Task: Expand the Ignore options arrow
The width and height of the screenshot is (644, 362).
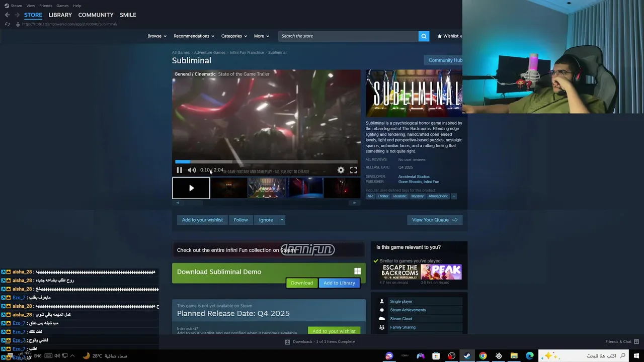Action: (282, 220)
